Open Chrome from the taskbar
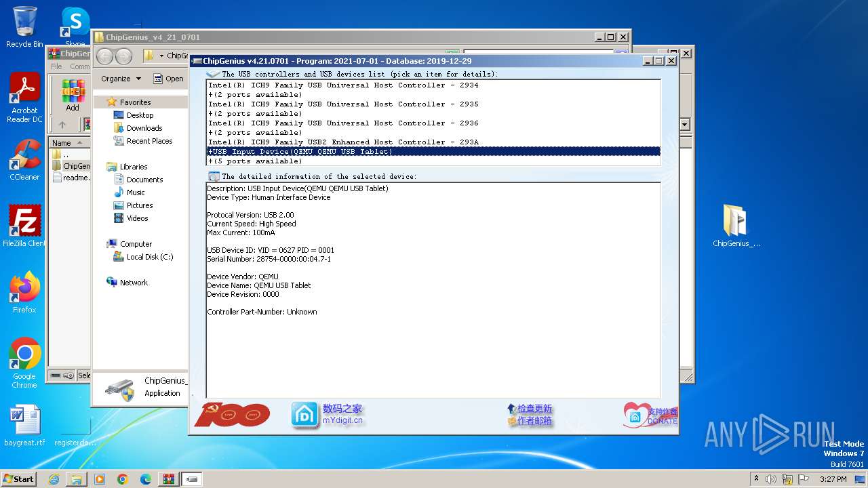Image resolution: width=868 pixels, height=488 pixels. 123,479
